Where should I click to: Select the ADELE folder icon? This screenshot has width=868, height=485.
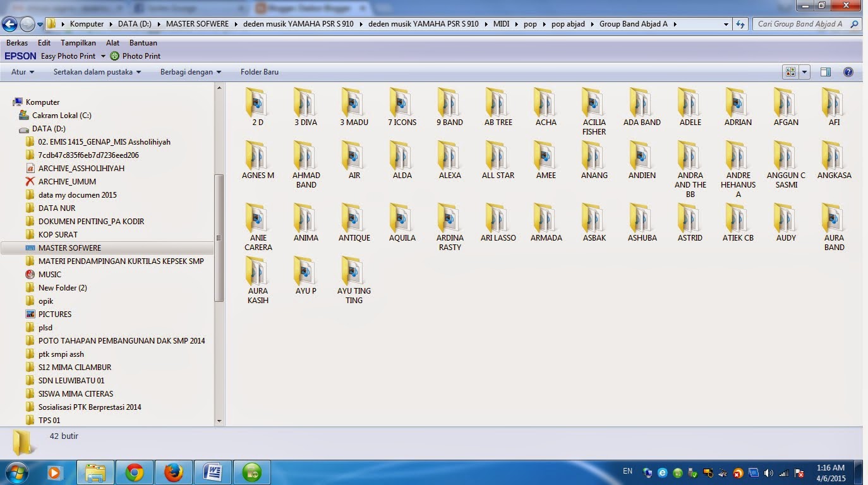click(690, 102)
